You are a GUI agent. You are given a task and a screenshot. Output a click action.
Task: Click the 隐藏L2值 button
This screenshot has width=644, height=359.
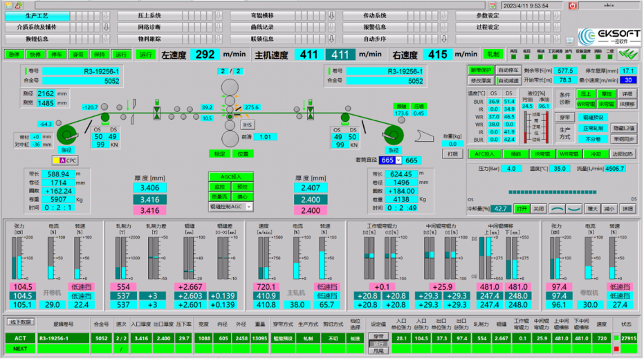click(x=624, y=128)
